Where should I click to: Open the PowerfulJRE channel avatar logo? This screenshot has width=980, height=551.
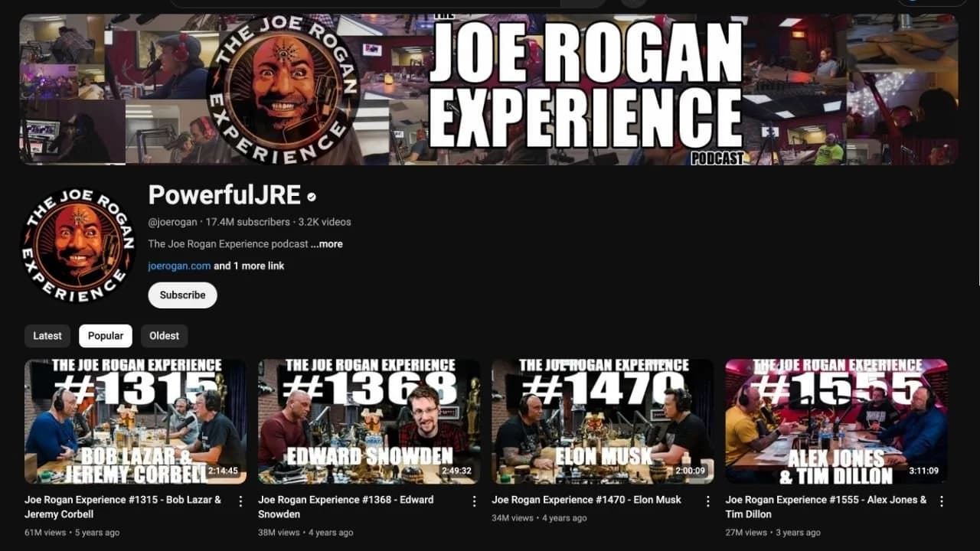click(x=78, y=245)
